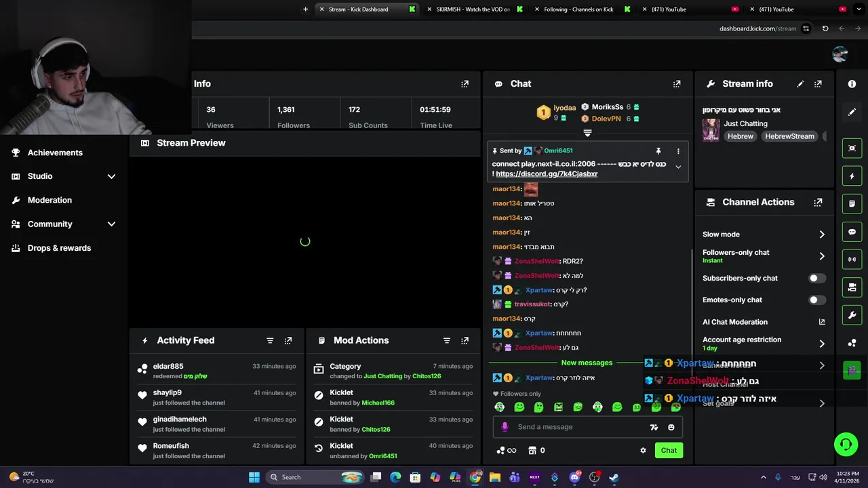Open Account age restriction settings
Screen dimensions: 868x488
point(764,344)
